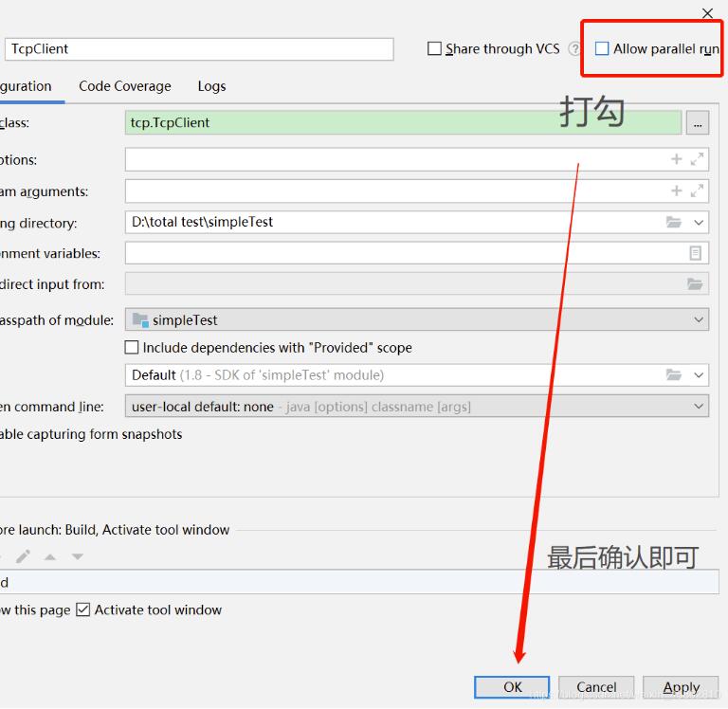
Task: Browse folder for redirect input file
Action: [x=695, y=283]
